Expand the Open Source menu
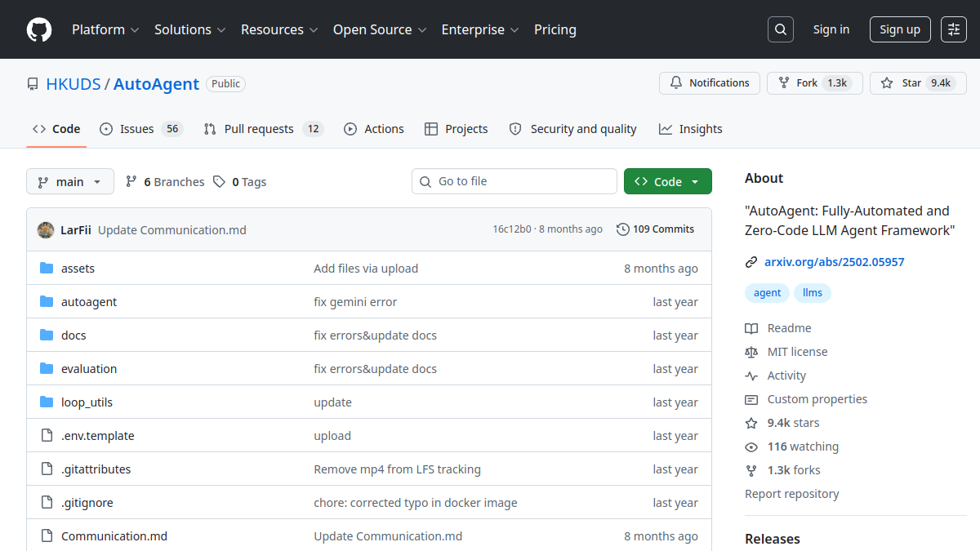 (380, 29)
